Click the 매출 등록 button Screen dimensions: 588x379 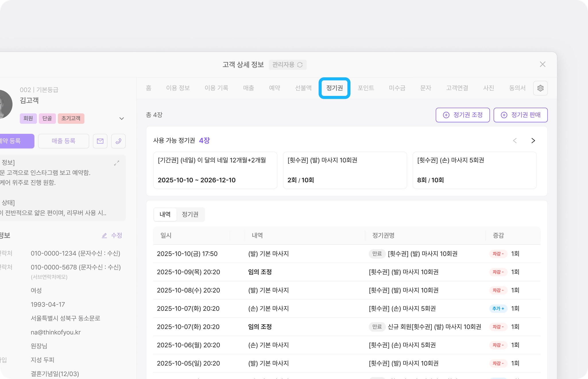coord(63,141)
